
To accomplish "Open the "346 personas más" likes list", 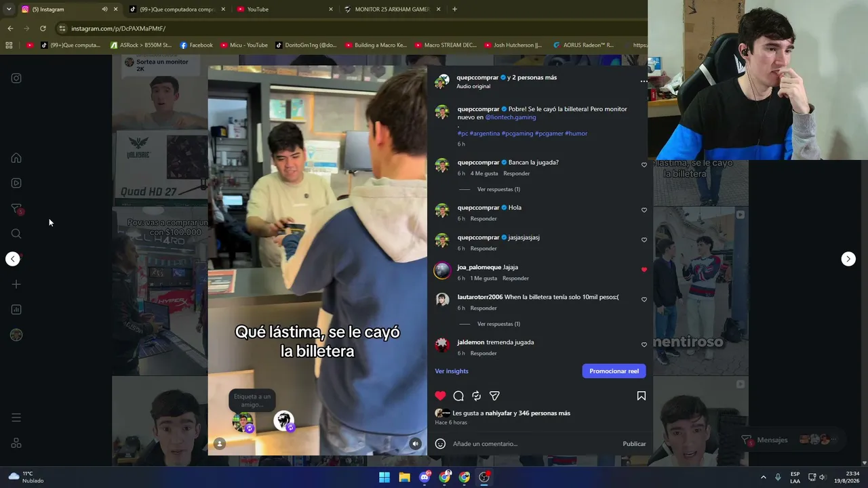I will [x=545, y=413].
